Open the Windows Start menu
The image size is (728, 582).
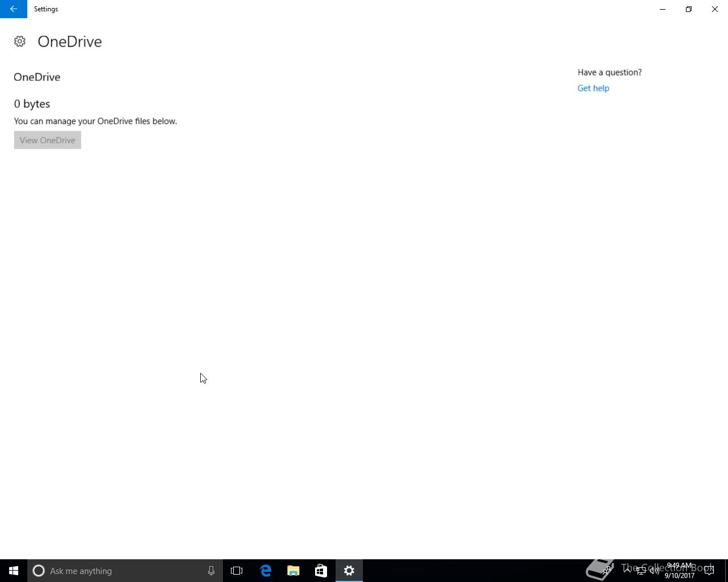point(14,571)
